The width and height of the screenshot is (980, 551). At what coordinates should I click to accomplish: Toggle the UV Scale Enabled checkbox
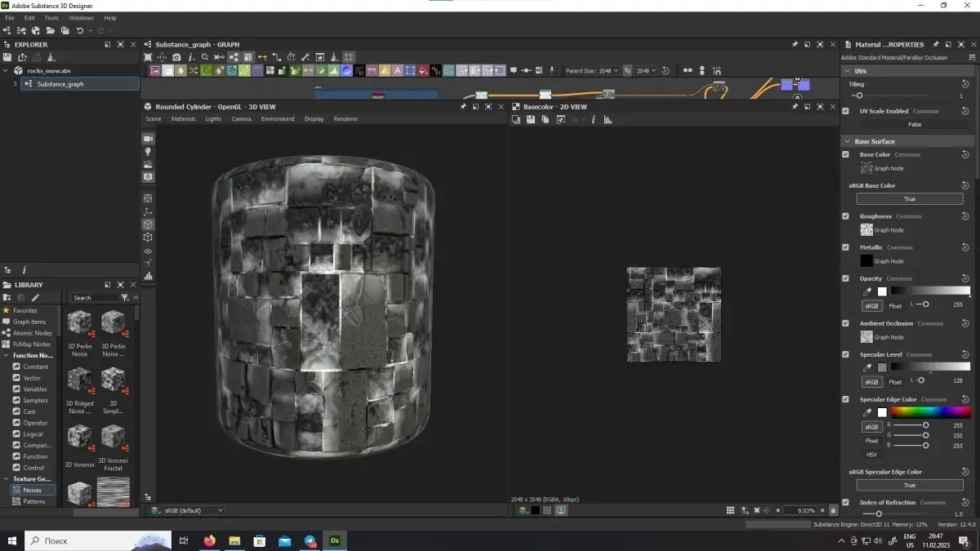click(x=845, y=111)
